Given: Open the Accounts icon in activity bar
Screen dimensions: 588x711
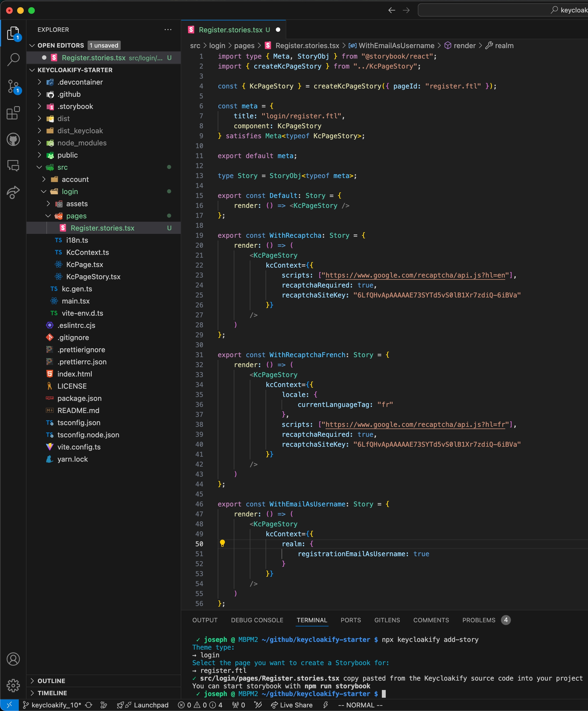Looking at the screenshot, I should [13, 659].
